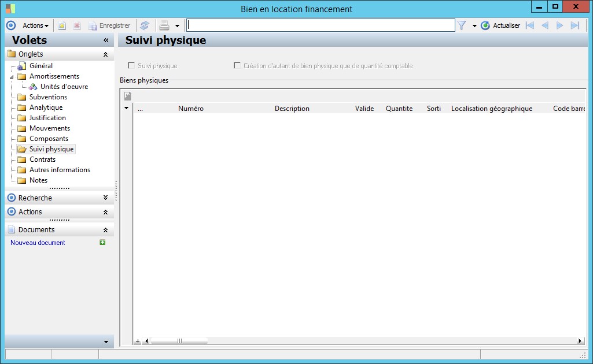Viewport: 593px width, 364px height.
Task: Collapse the Onglets section
Action: tap(105, 54)
